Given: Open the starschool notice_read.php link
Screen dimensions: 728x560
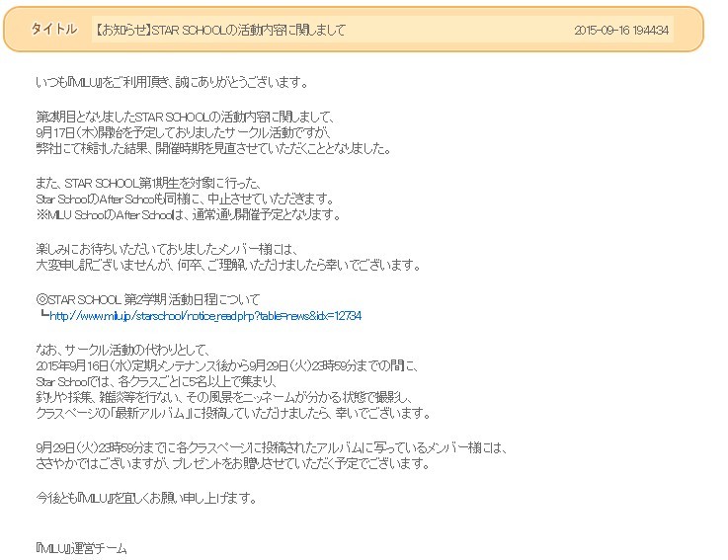Looking at the screenshot, I should coord(204,316).
